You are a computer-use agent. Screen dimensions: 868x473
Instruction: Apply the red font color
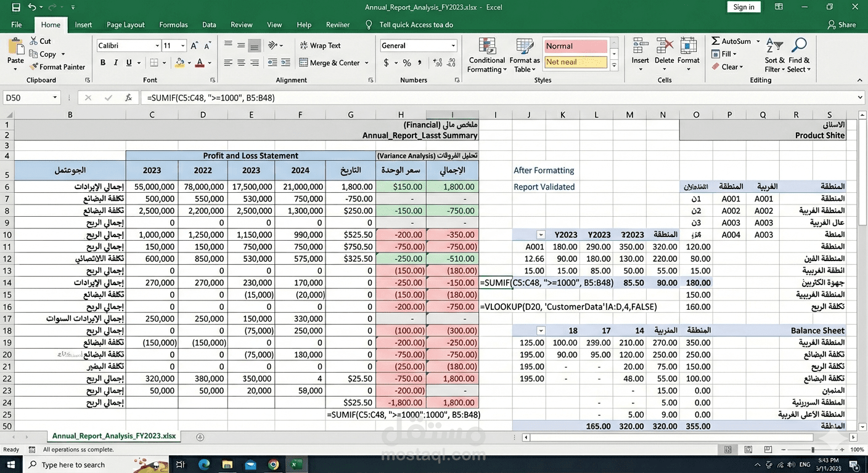pos(199,63)
